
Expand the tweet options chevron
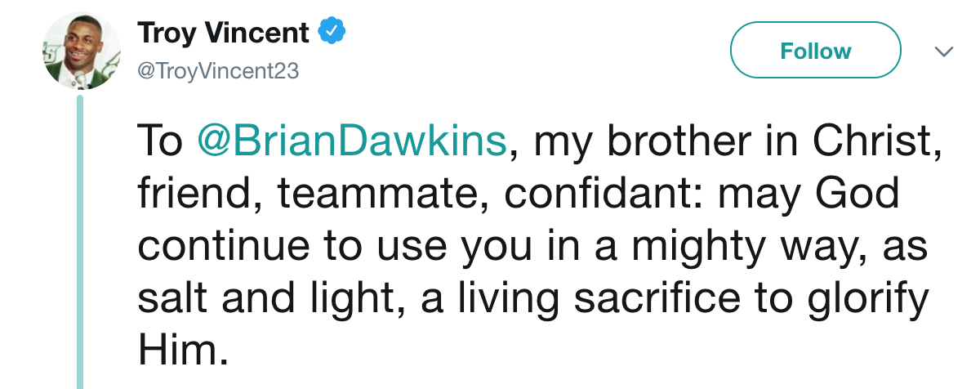[x=943, y=51]
